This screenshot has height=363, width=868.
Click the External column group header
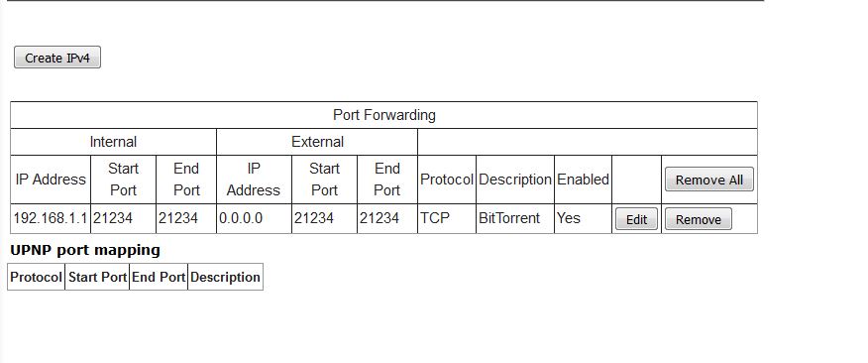pos(317,142)
